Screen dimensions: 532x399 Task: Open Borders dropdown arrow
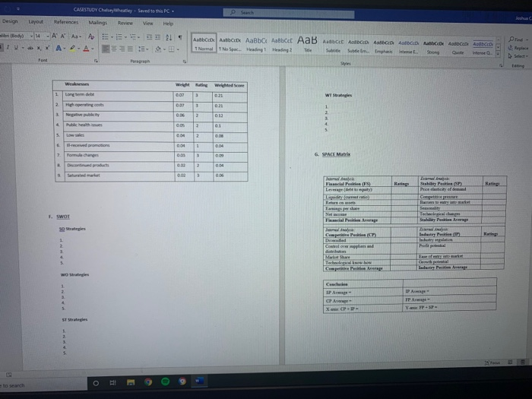pos(178,49)
